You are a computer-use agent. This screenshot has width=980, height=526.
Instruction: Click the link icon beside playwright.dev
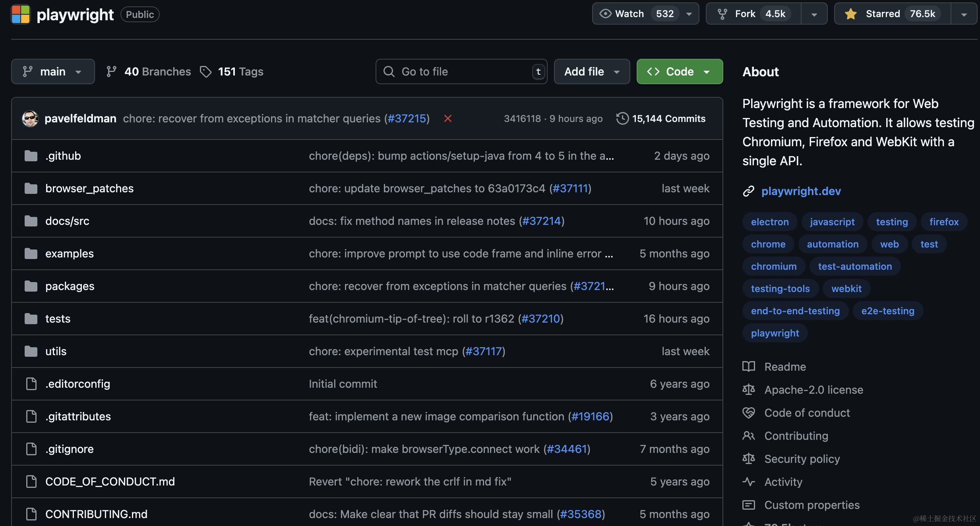point(749,191)
